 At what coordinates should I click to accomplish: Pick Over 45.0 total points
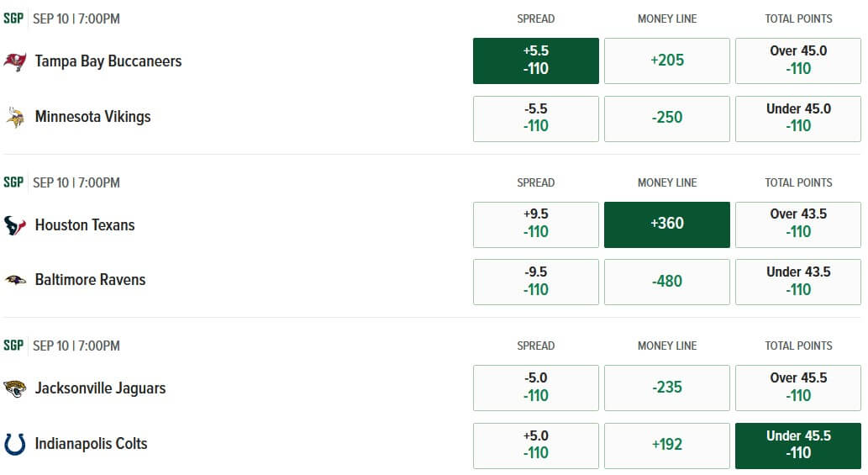click(x=798, y=61)
